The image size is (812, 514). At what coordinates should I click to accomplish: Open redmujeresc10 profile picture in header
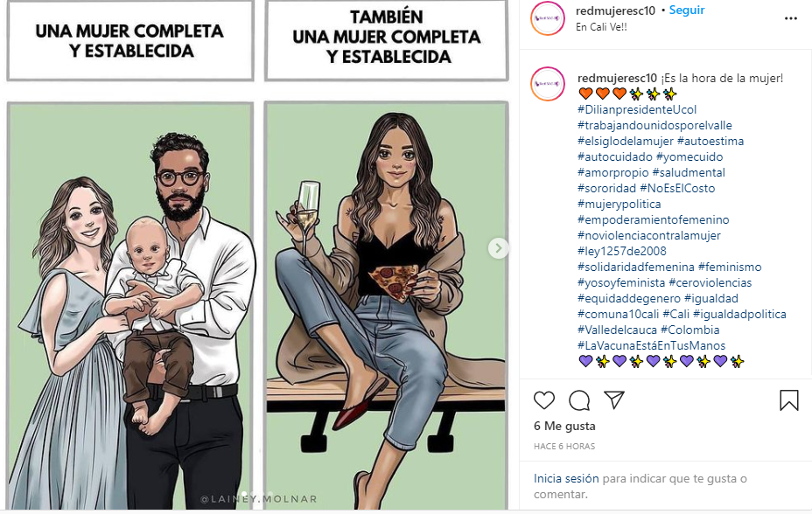point(548,18)
